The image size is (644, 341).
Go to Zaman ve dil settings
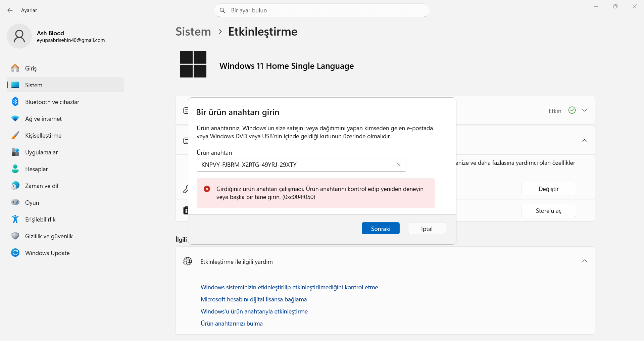[x=65, y=186]
